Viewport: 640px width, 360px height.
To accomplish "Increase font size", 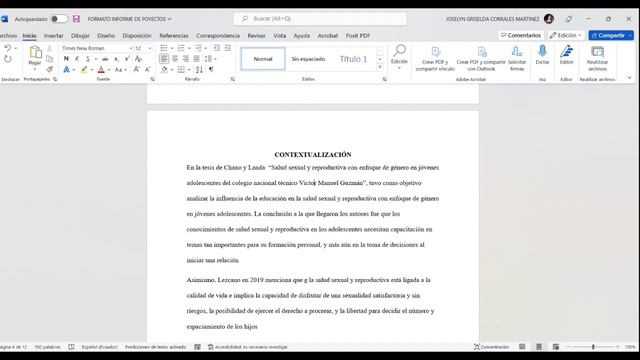I will 137,70.
